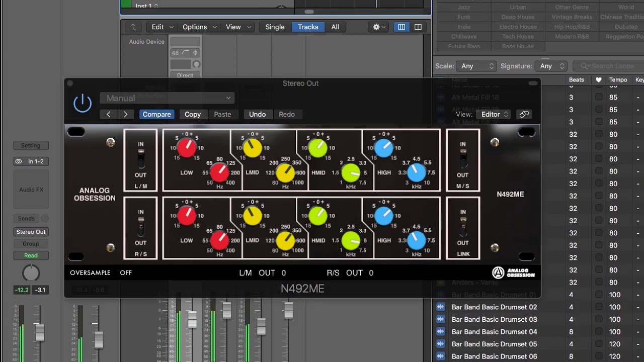Viewport: 644px width, 362px height.
Task: Click the plugin side-chain link icon
Action: [524, 115]
